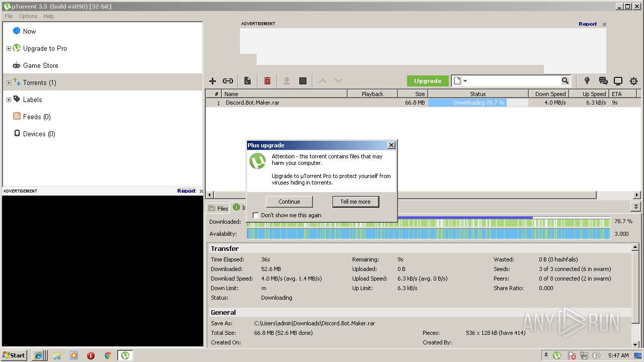Click µTorrent tray icon in system tray

tap(557, 355)
